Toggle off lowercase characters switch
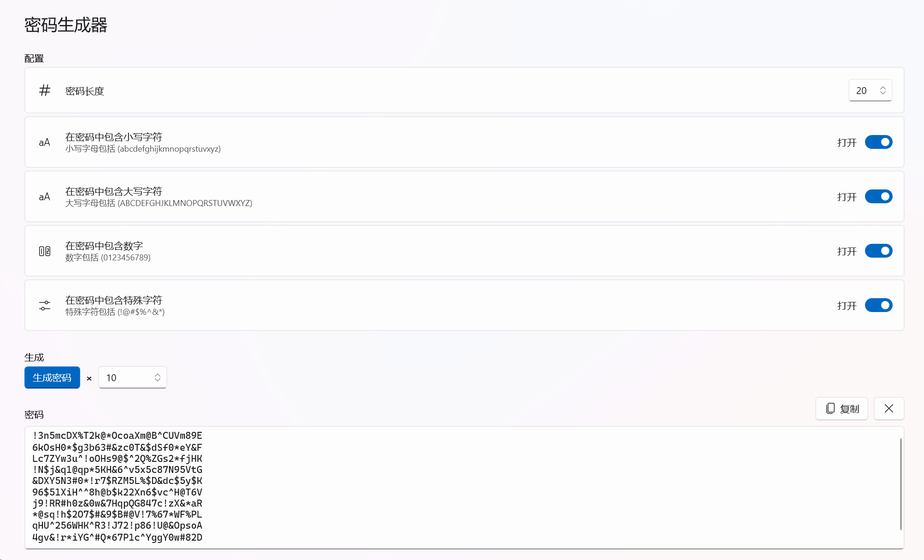Screen dimensions: 924x560 coord(878,142)
